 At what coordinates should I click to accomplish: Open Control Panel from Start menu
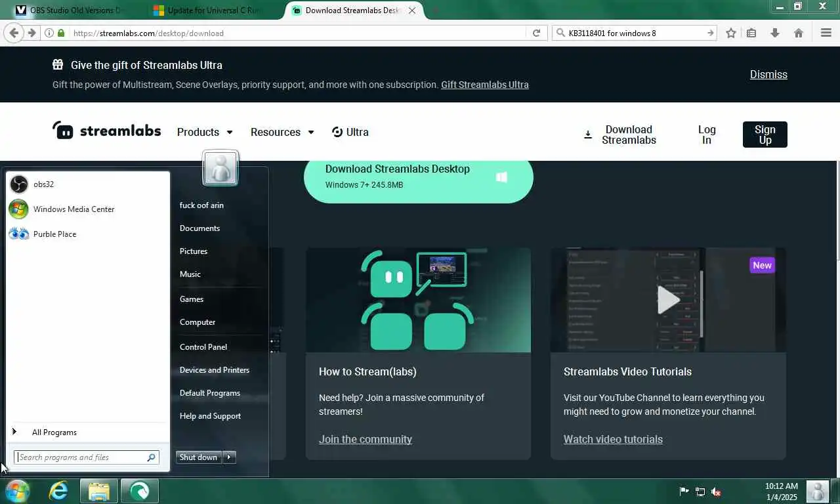[203, 347]
